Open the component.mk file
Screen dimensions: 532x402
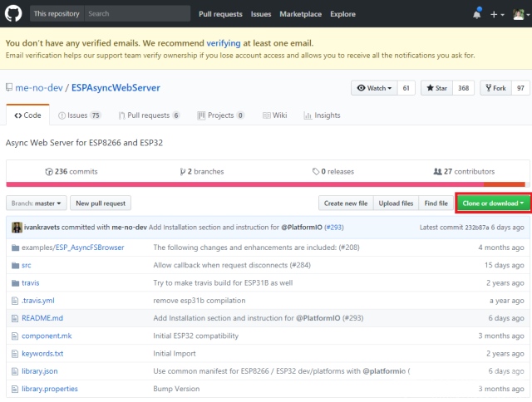coord(47,336)
